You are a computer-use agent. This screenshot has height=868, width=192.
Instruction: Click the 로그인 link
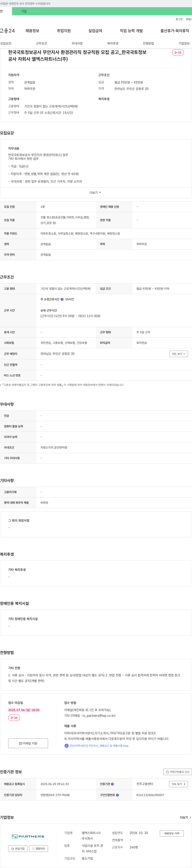pos(179,19)
